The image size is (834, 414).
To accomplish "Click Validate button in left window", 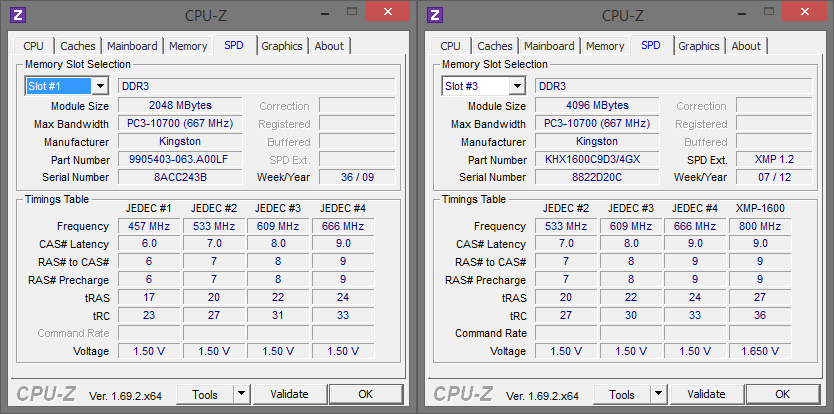I will point(289,394).
